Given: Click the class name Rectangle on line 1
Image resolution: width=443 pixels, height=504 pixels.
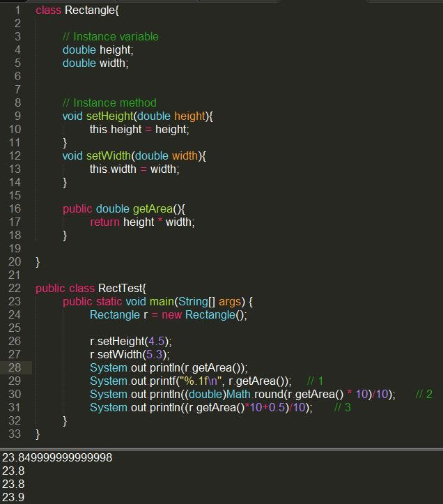Looking at the screenshot, I should tap(90, 10).
